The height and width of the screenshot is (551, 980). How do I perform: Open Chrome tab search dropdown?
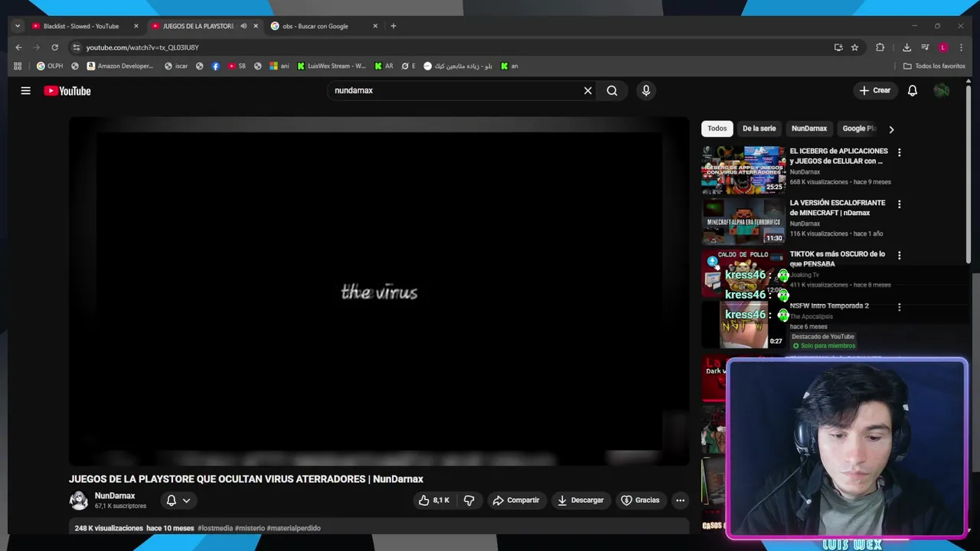17,26
